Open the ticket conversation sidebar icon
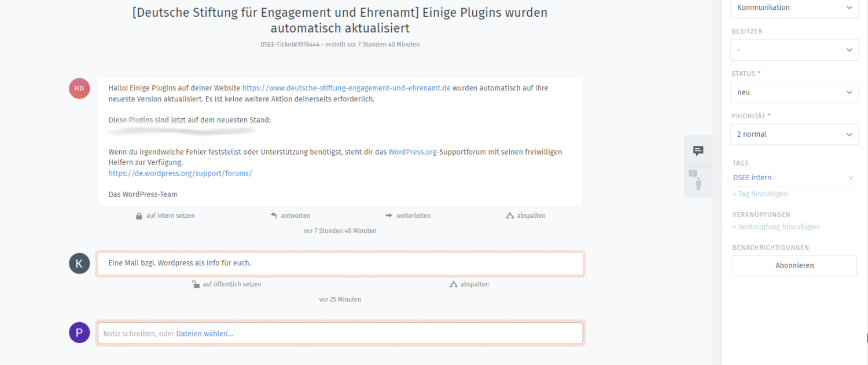This screenshot has height=365, width=868. 698,151
